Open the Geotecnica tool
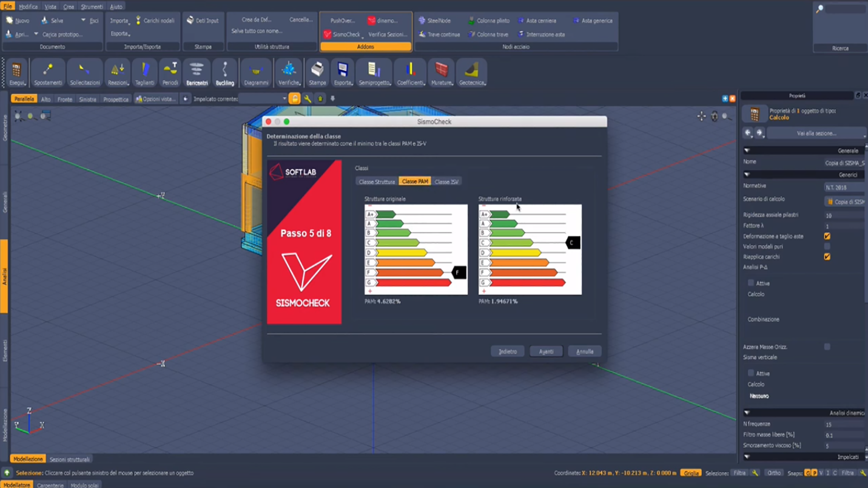 click(472, 73)
